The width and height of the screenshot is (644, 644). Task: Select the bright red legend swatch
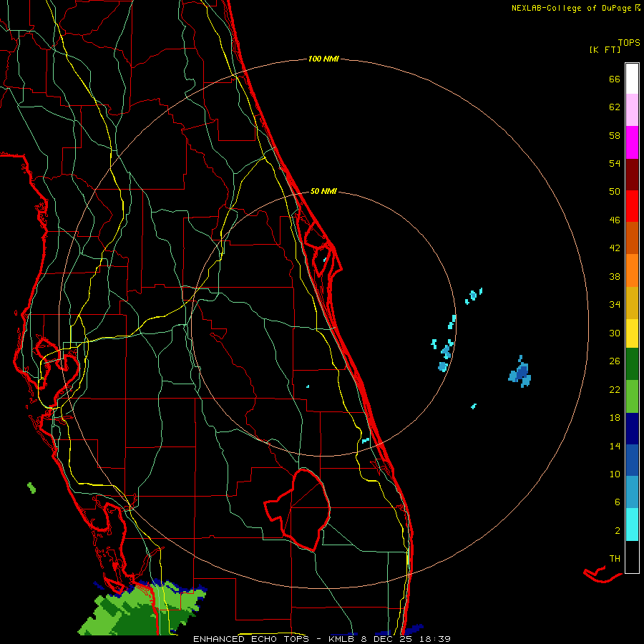click(x=632, y=206)
